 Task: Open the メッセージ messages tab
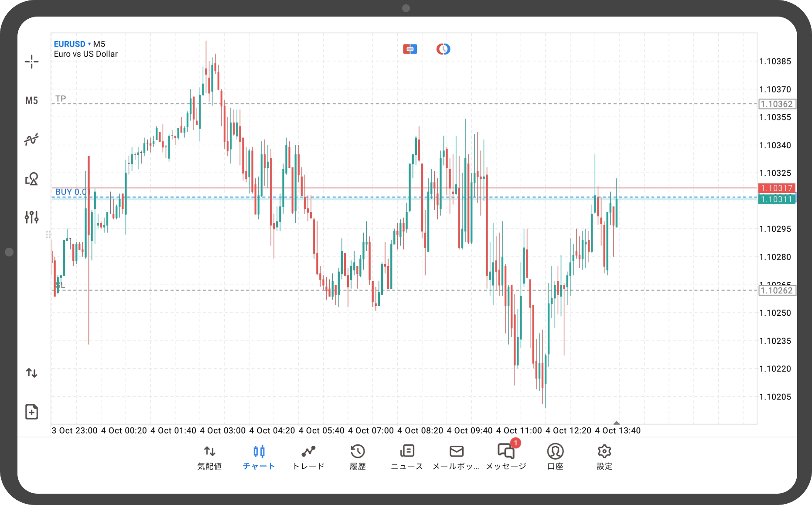[x=506, y=457]
